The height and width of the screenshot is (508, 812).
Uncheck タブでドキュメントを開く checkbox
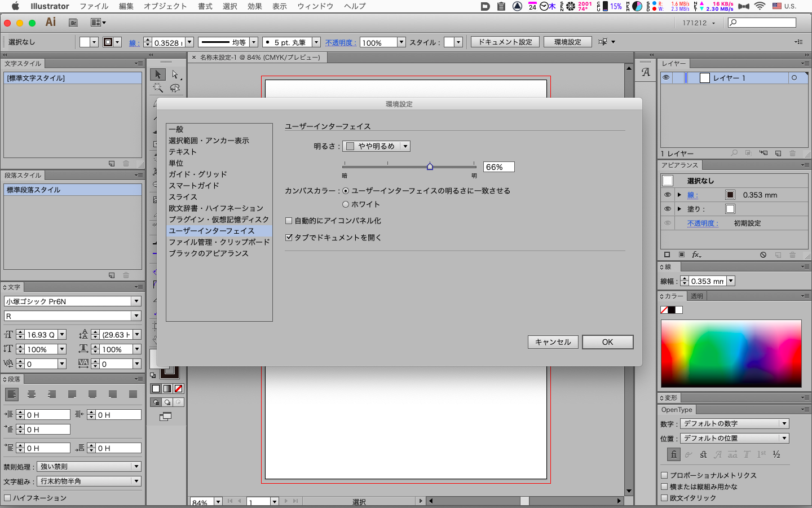click(x=289, y=238)
